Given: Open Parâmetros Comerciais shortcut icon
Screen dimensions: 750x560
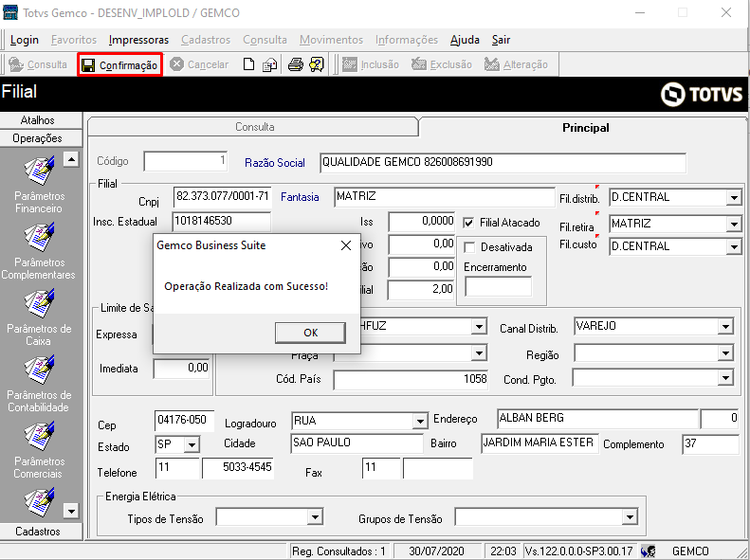Looking at the screenshot, I should [39, 436].
